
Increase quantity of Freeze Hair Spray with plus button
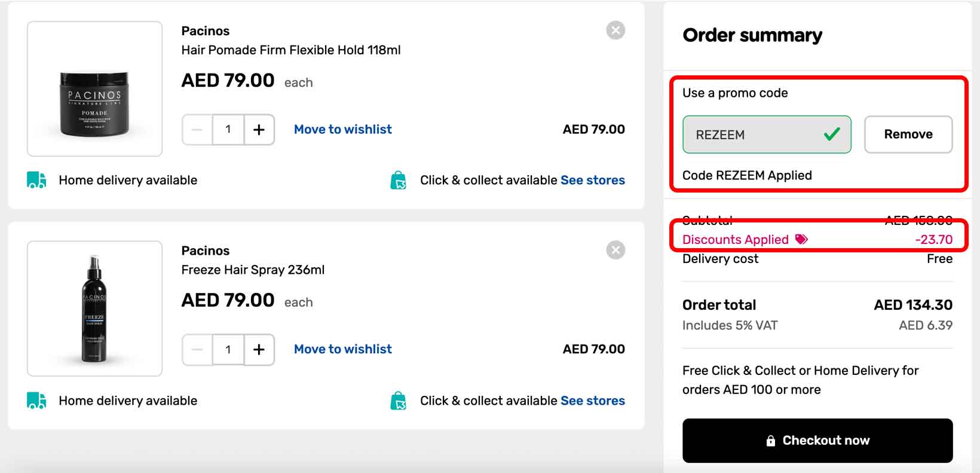[x=259, y=349]
